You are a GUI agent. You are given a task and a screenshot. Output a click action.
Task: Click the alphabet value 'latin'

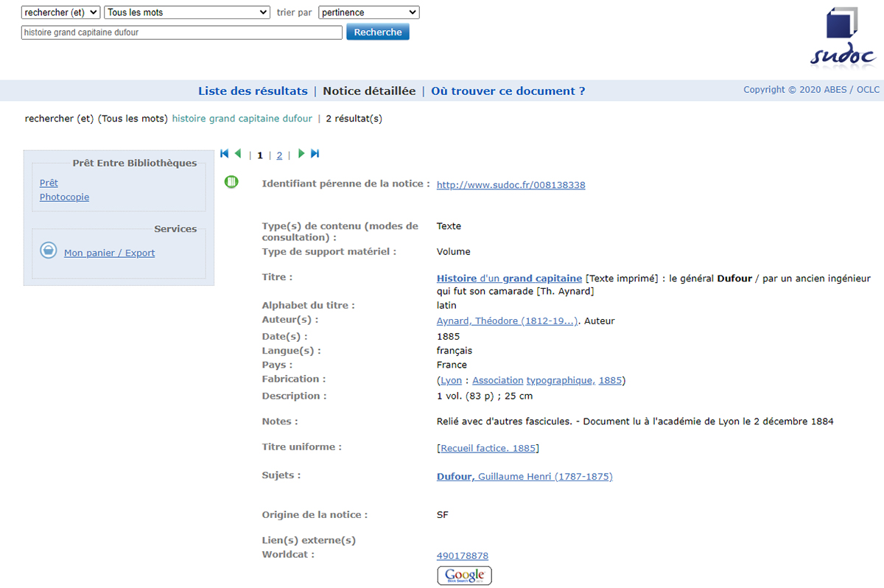pos(447,305)
